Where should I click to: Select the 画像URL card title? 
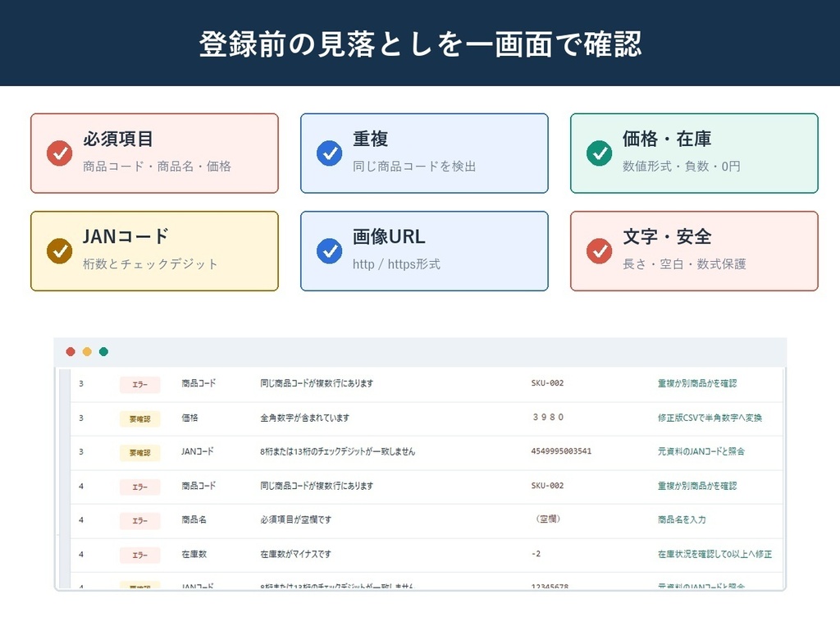pyautogui.click(x=389, y=236)
